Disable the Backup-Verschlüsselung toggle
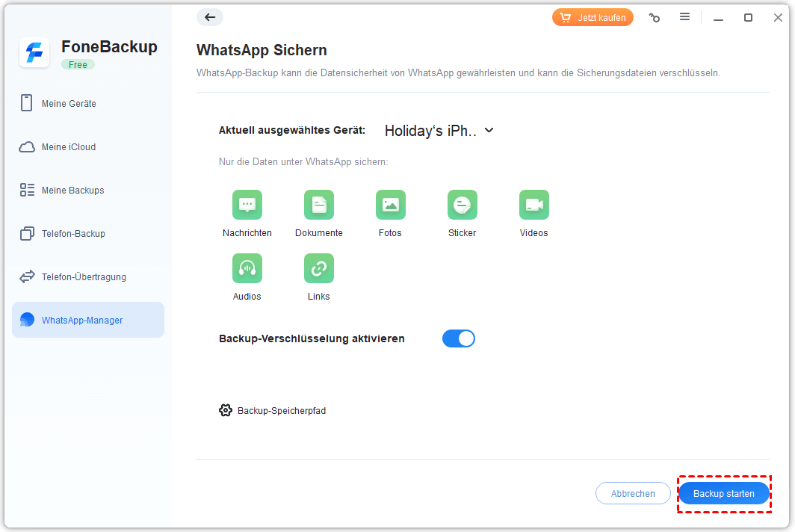Image resolution: width=795 pixels, height=532 pixels. click(459, 338)
